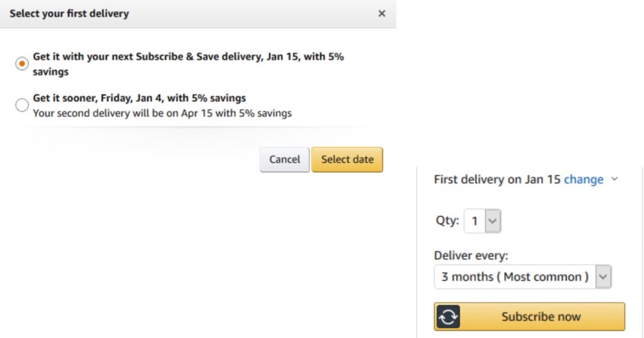Expand the chevron next to change

coord(614,179)
